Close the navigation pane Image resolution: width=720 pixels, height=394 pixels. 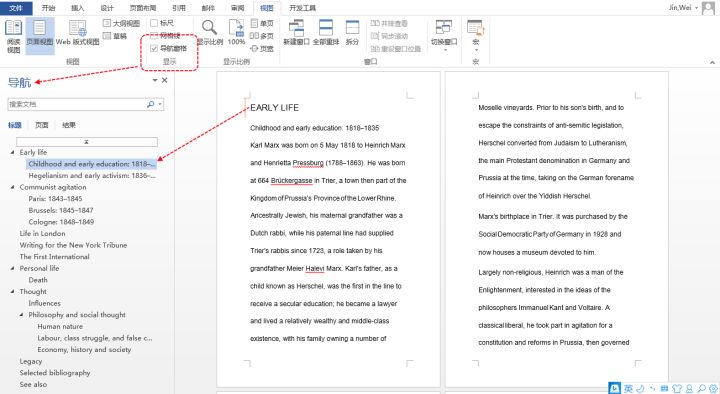165,80
